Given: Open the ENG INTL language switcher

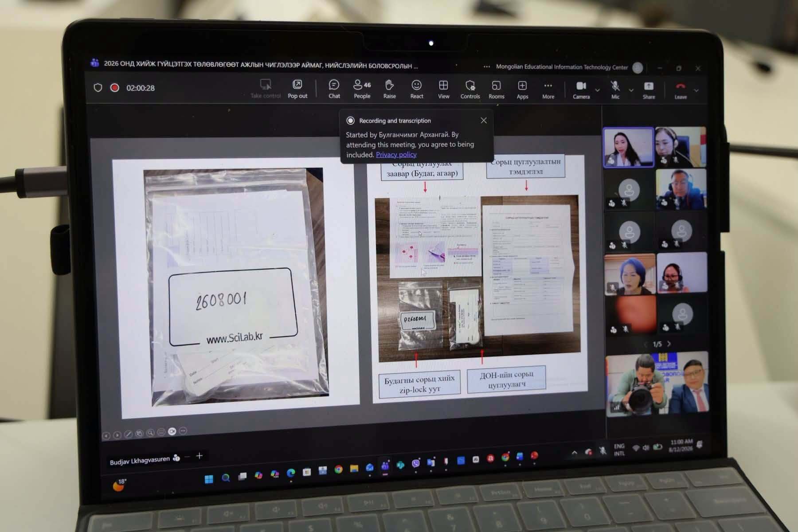Looking at the screenshot, I should [619, 450].
